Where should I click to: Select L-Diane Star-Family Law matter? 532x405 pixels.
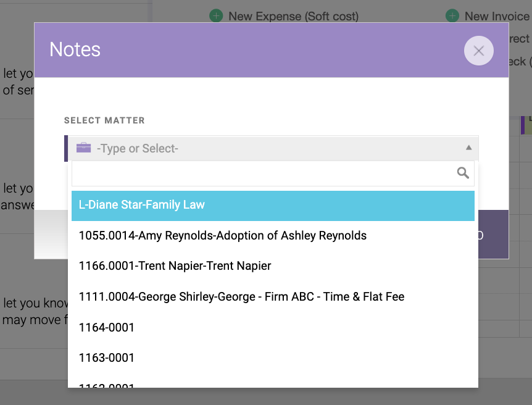(x=273, y=206)
